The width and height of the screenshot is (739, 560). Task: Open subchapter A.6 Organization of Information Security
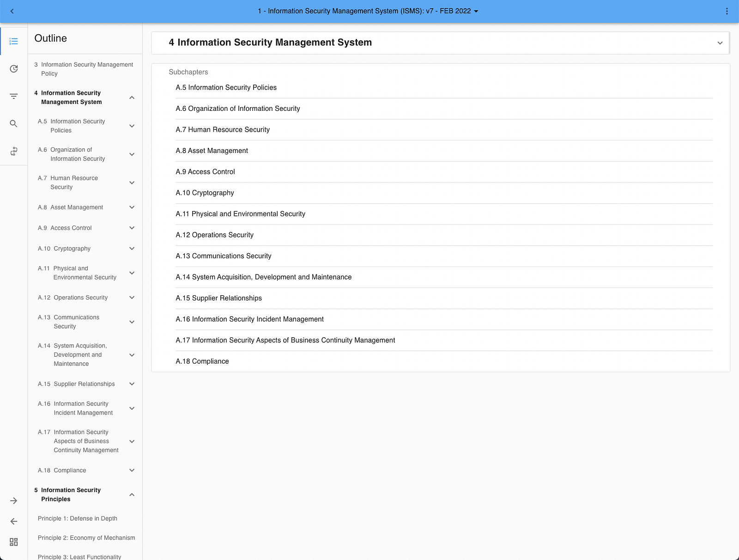click(x=238, y=109)
